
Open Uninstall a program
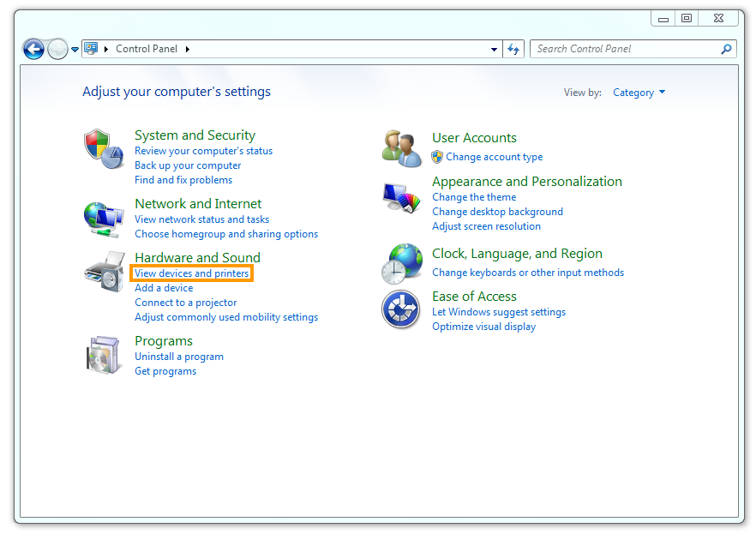click(178, 356)
